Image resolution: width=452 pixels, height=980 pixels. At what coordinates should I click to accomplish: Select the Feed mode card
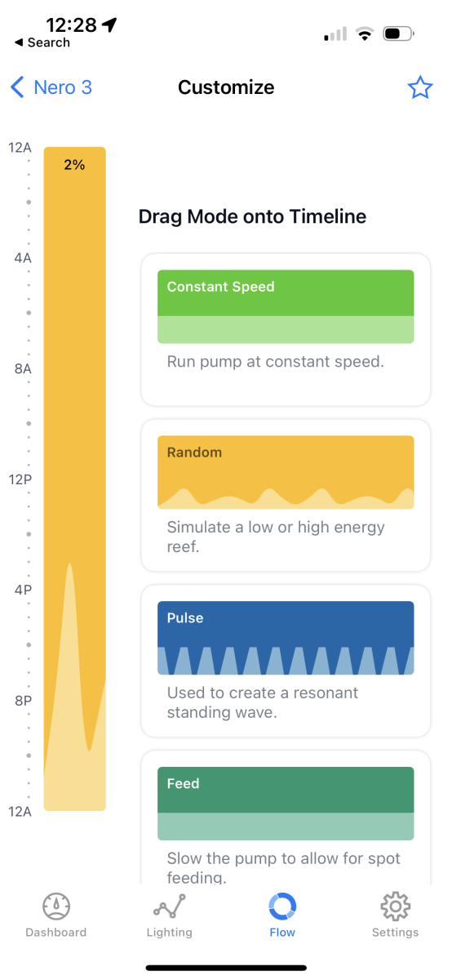(286, 817)
